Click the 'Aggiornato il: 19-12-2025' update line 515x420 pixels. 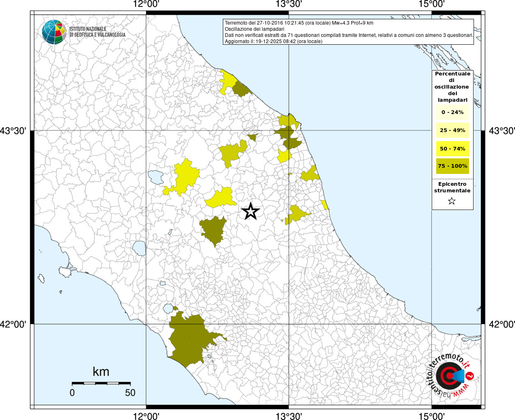click(273, 41)
